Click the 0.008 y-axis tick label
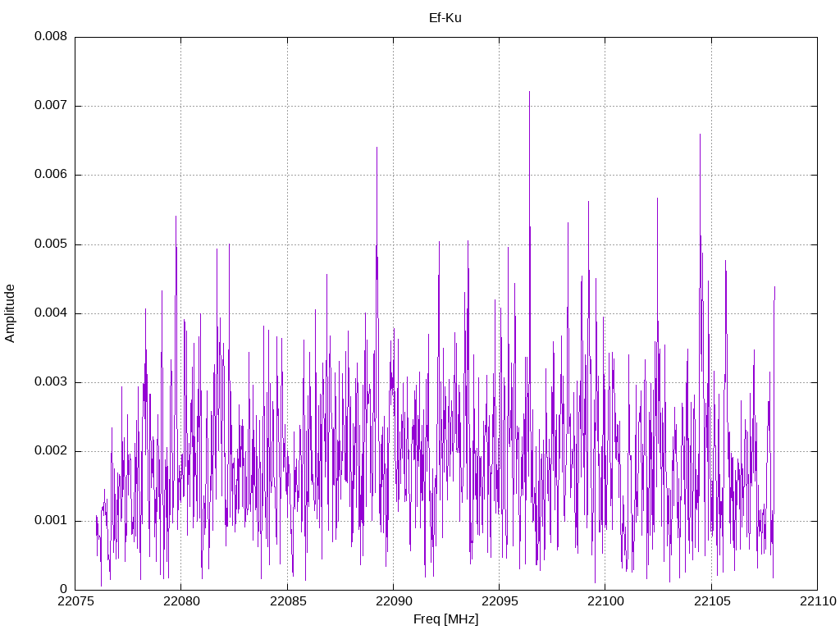Image resolution: width=840 pixels, height=630 pixels. point(50,37)
